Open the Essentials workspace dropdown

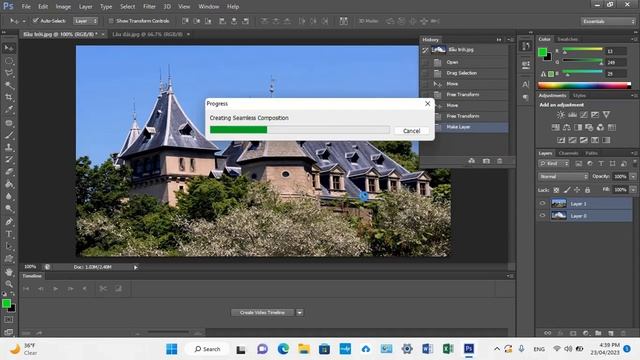608,21
